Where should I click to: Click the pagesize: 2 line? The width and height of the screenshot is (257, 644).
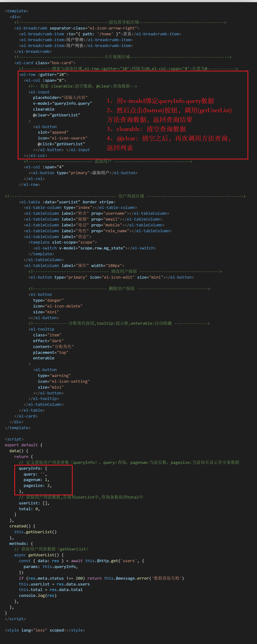point(38,486)
